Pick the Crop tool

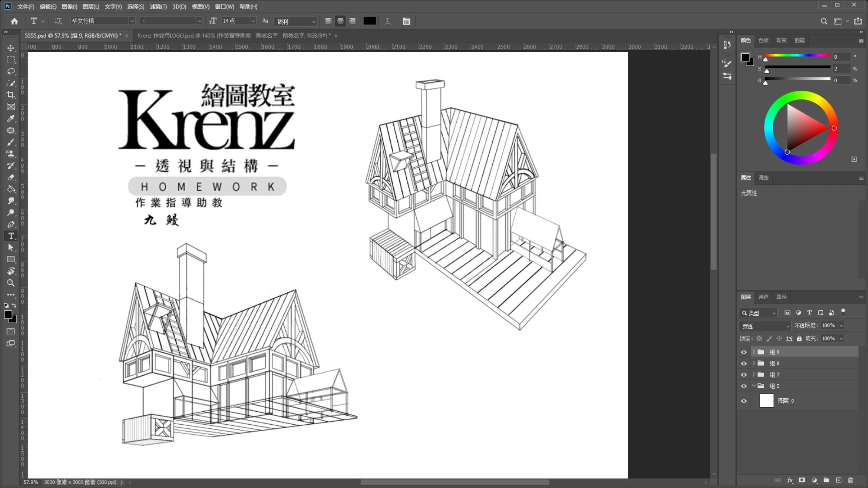[11, 95]
